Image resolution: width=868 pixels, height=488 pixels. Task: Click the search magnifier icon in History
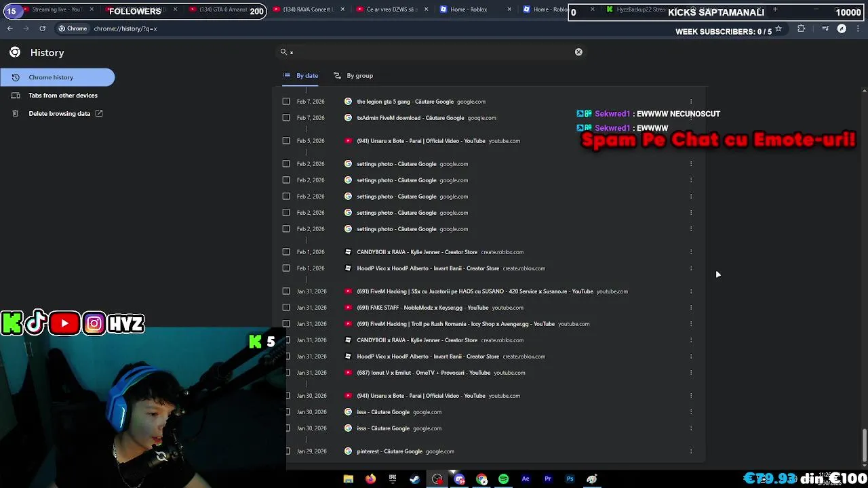(283, 52)
